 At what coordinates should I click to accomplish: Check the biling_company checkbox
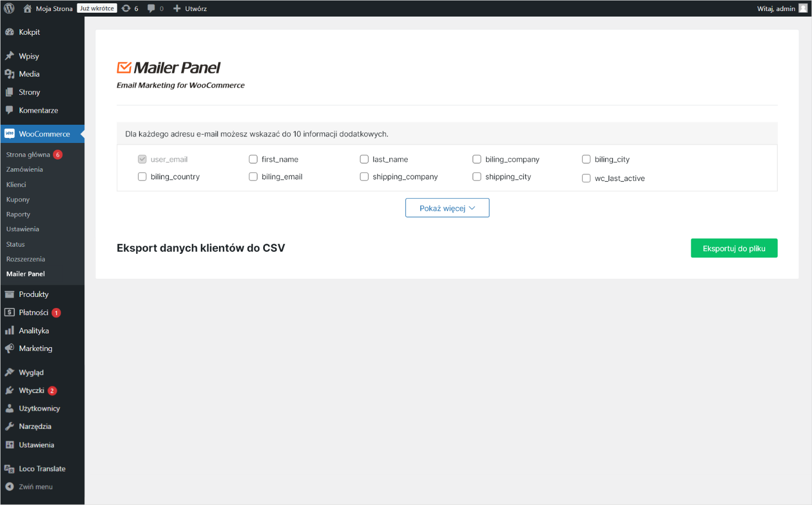point(477,159)
